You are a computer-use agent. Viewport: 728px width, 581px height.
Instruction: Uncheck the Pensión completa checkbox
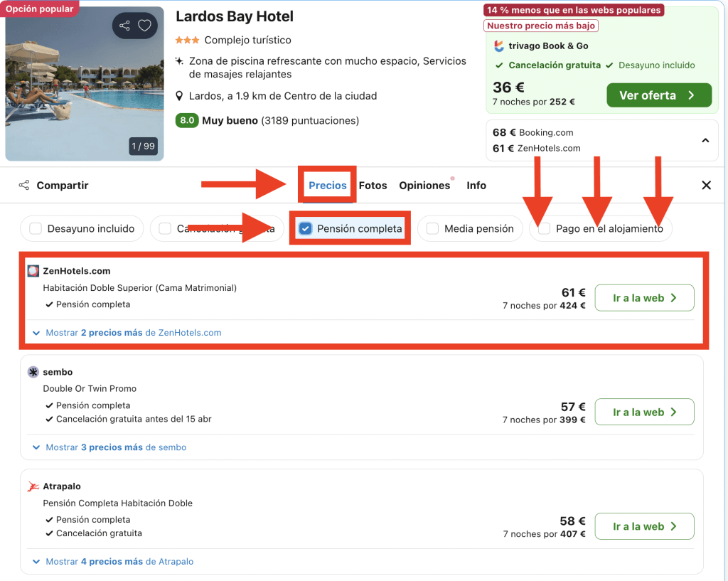[x=306, y=229]
